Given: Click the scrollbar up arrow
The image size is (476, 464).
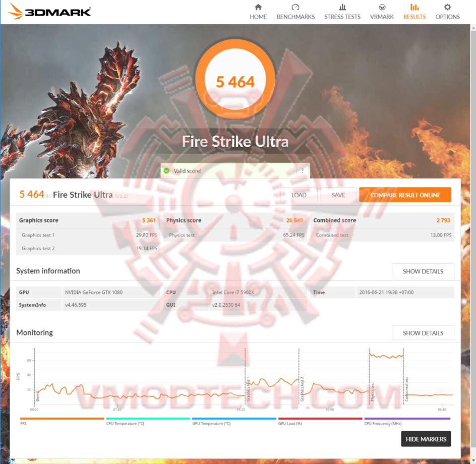Looking at the screenshot, I should tap(473, 28).
